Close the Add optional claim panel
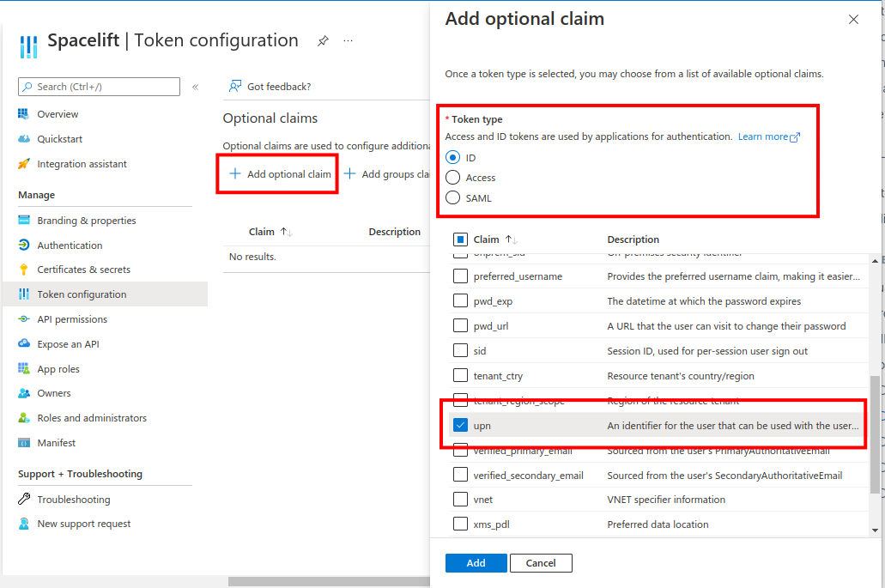 click(853, 20)
